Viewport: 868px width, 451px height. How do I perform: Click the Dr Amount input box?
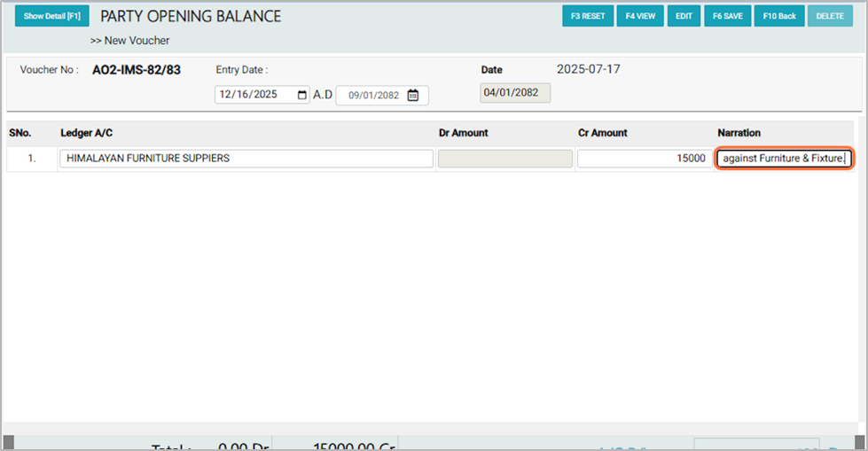click(x=505, y=159)
